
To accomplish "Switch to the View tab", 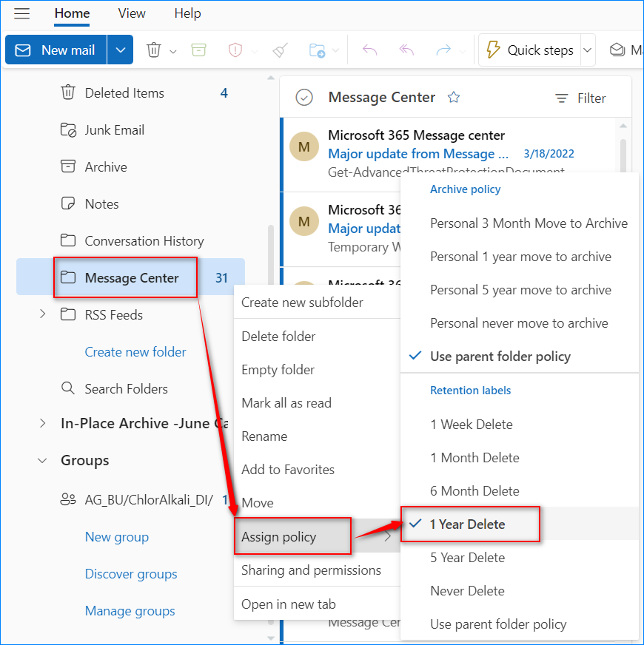I will (132, 13).
